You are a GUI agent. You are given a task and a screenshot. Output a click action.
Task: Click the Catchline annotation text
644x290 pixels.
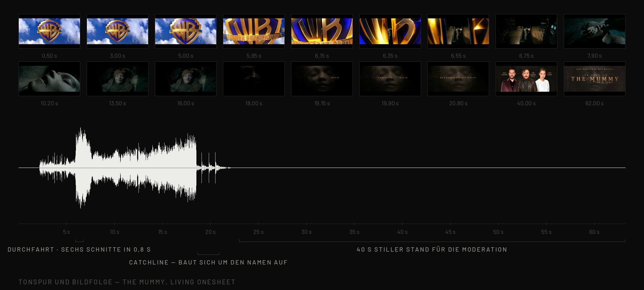coord(208,262)
